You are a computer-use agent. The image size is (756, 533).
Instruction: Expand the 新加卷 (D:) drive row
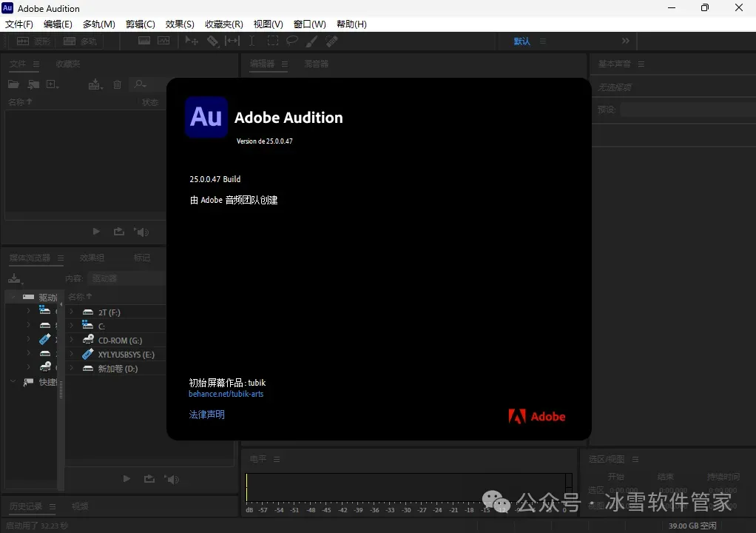pos(71,368)
